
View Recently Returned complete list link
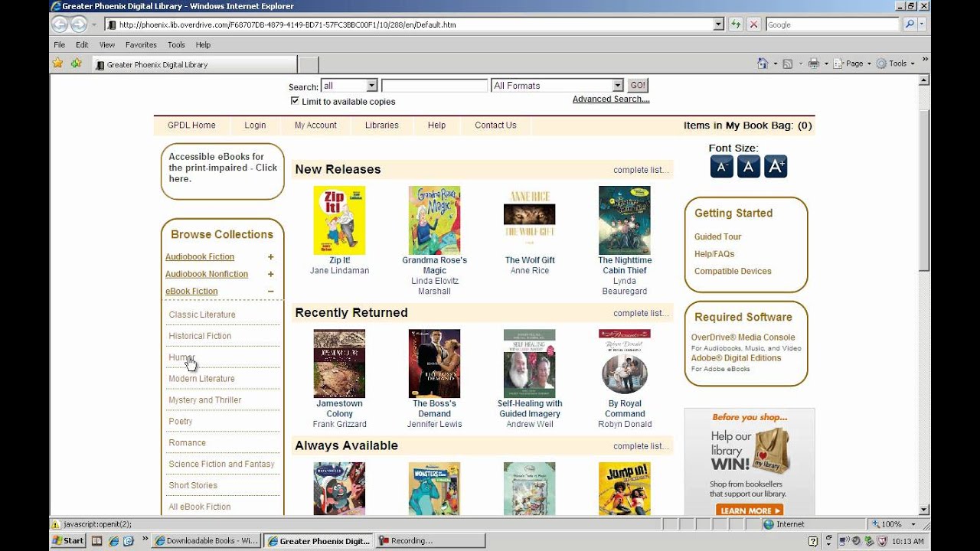[x=641, y=313]
